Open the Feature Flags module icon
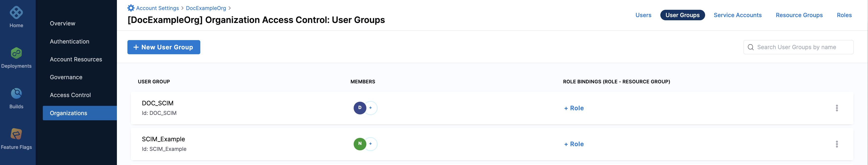This screenshot has width=868, height=165. pos(16,134)
